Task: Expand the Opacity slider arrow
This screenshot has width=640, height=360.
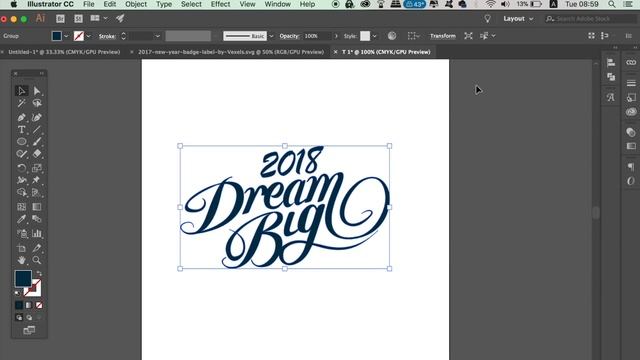Action: [336, 36]
